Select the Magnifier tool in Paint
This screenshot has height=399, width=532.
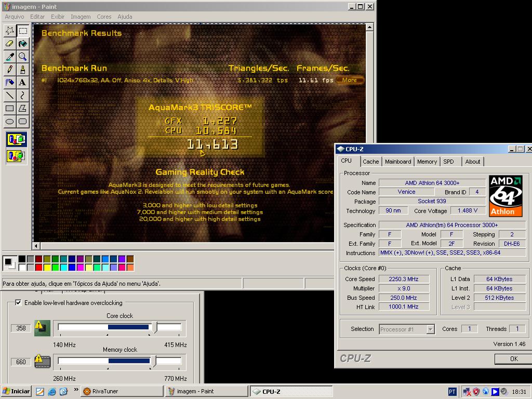(x=23, y=57)
